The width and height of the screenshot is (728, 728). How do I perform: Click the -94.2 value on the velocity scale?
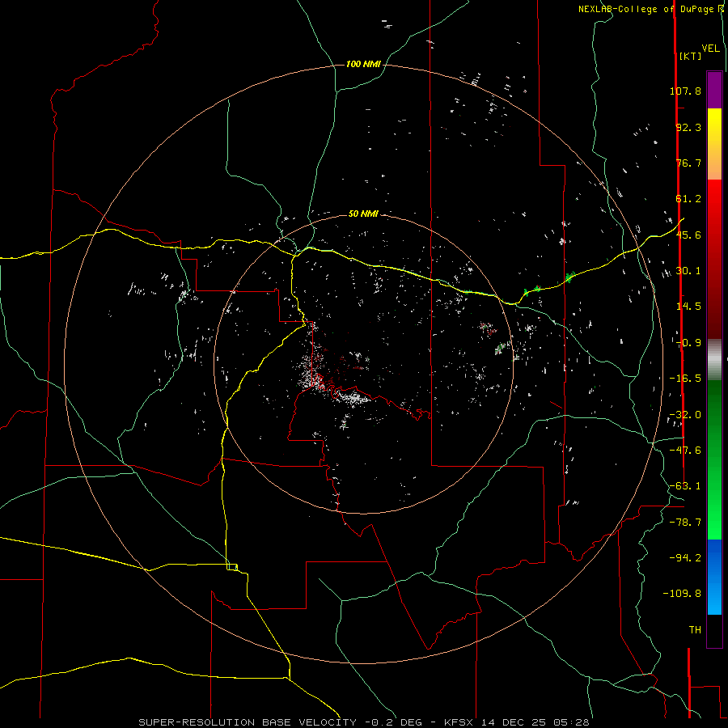pyautogui.click(x=685, y=558)
